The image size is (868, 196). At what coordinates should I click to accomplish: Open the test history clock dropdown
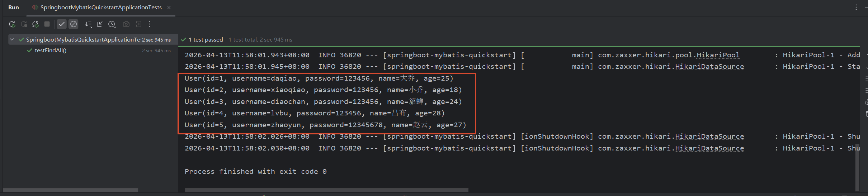[112, 24]
